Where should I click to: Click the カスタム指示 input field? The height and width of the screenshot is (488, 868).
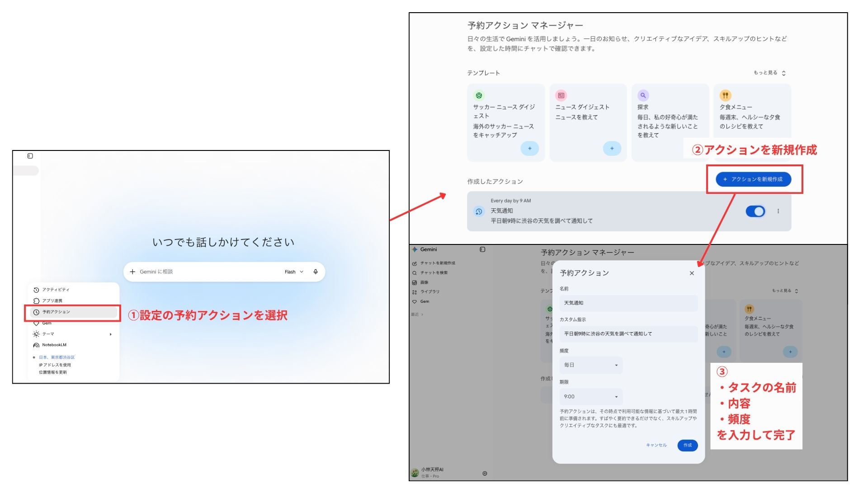628,334
